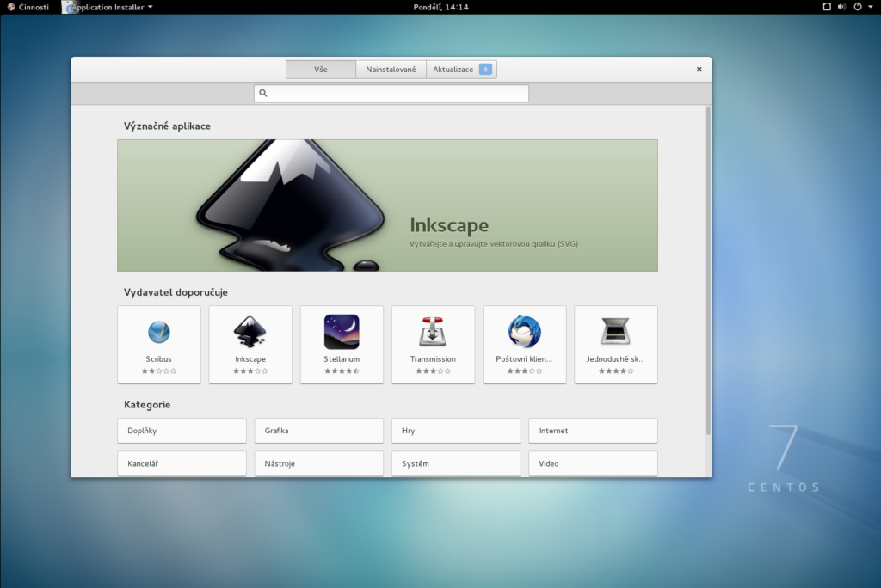Open the Thunderbird mail client tile
The height and width of the screenshot is (588, 881).
(x=524, y=344)
